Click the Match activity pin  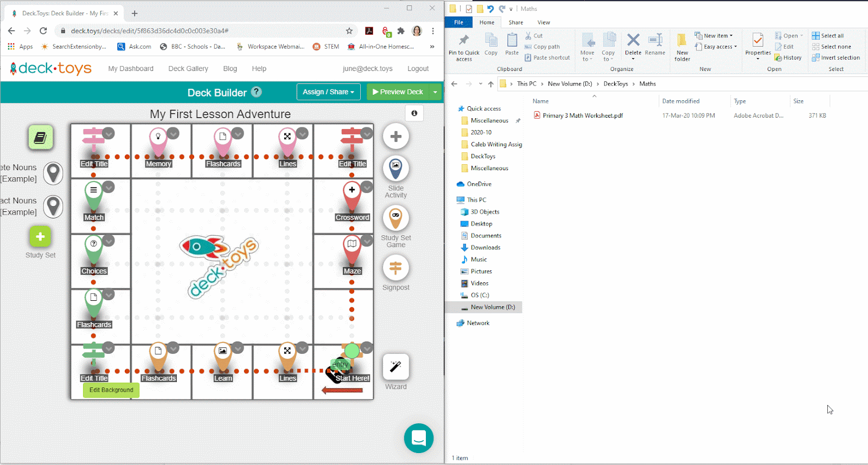93,197
